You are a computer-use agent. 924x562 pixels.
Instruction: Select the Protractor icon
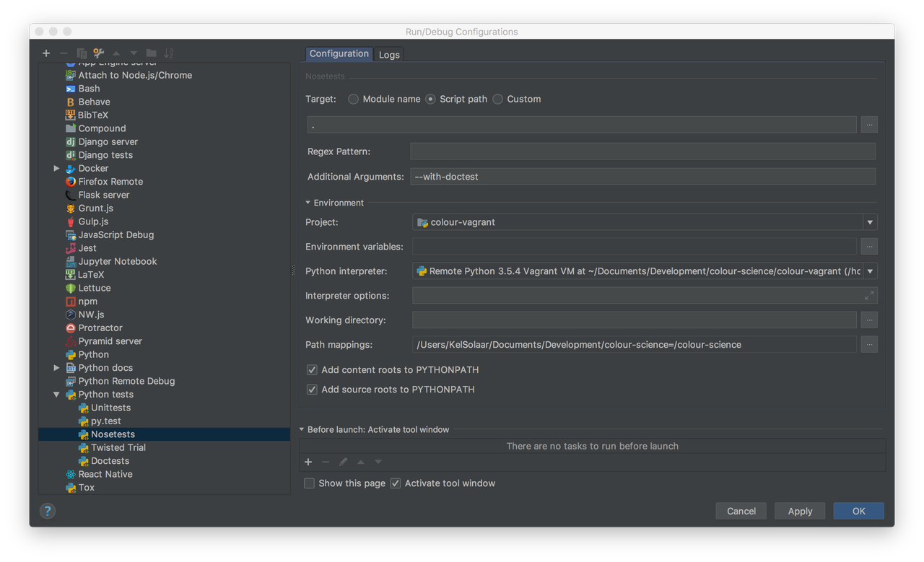point(70,328)
